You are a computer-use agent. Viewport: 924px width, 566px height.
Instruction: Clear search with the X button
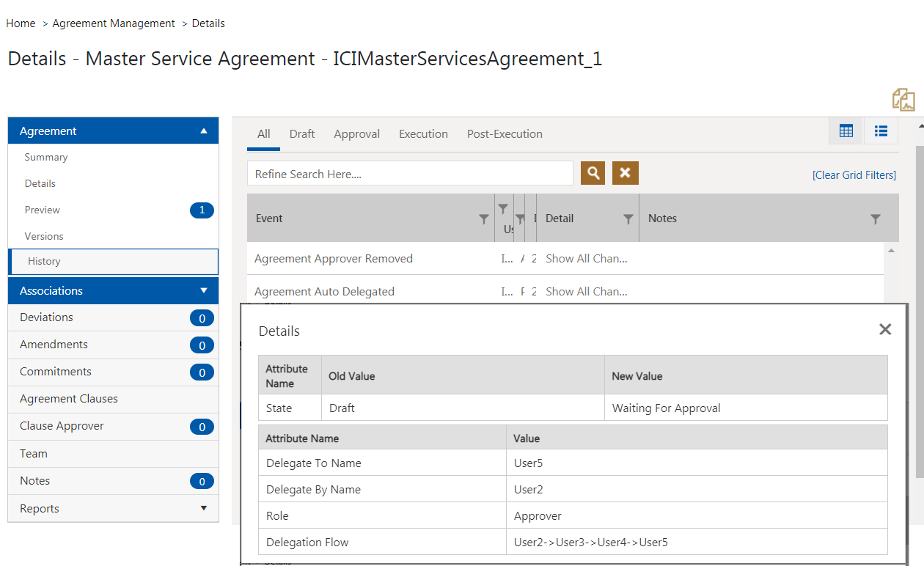coord(626,173)
